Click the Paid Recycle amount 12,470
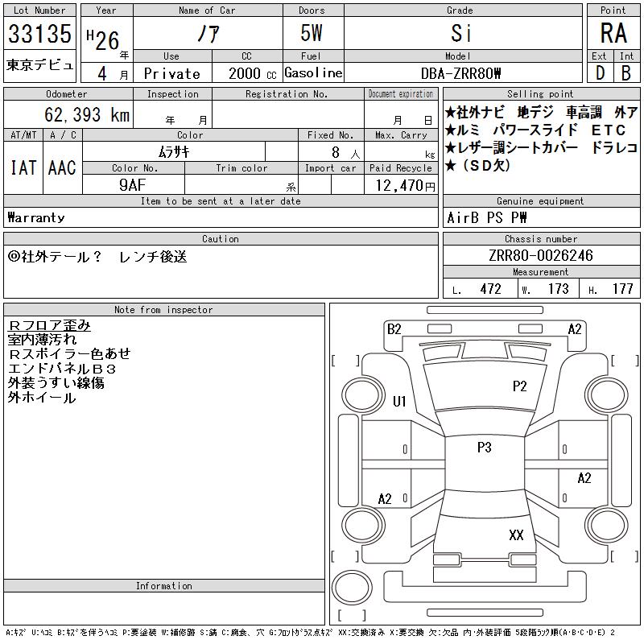 tap(405, 185)
